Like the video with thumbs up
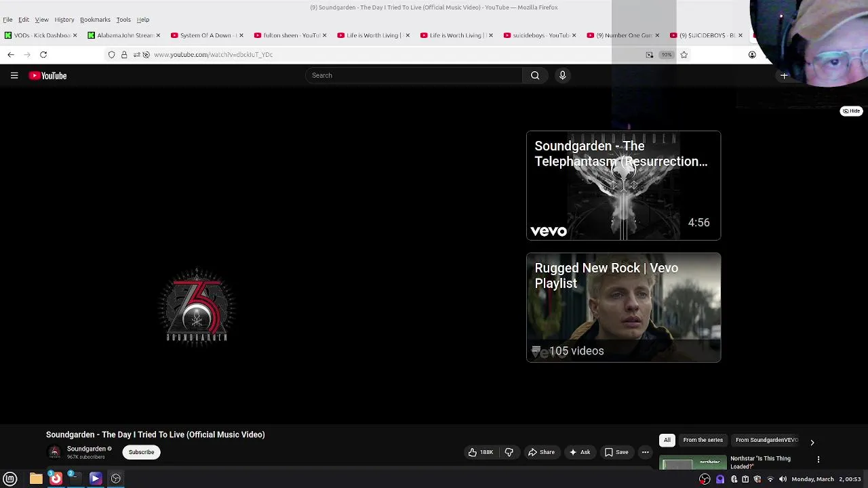 481,452
